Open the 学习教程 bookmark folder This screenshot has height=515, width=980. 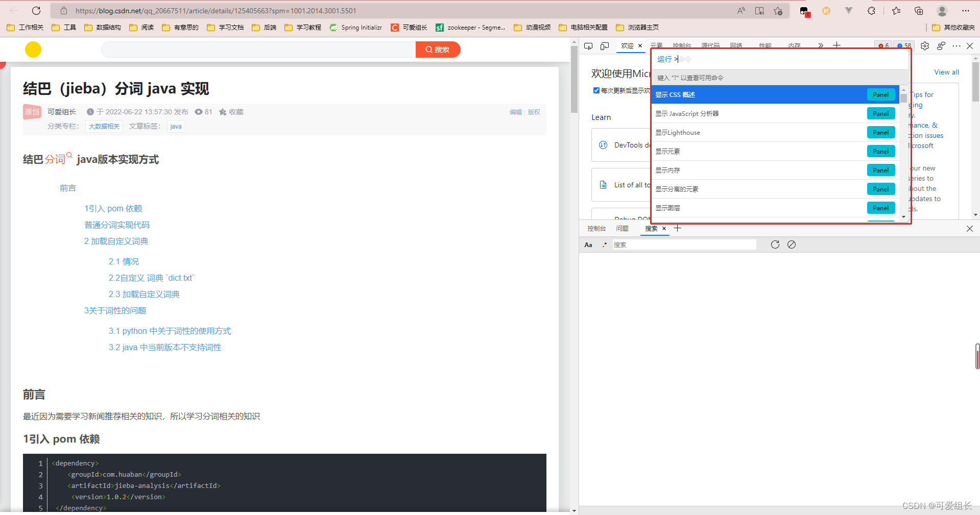303,28
